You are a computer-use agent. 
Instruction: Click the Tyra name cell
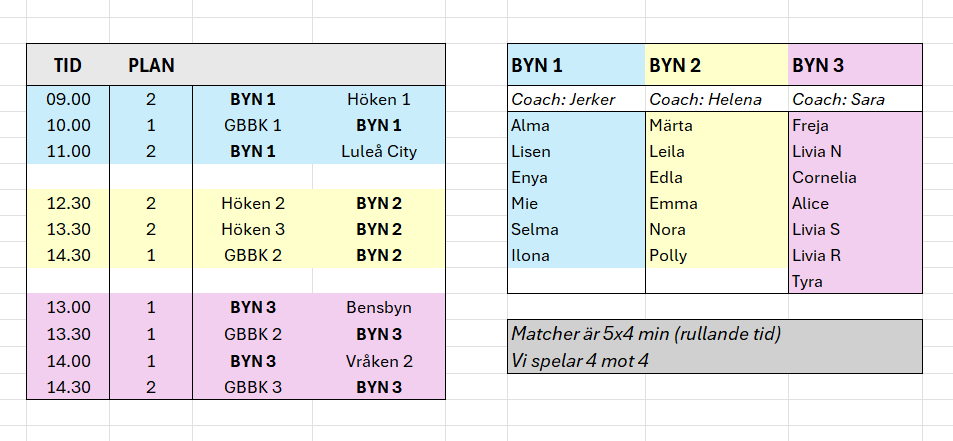808,281
